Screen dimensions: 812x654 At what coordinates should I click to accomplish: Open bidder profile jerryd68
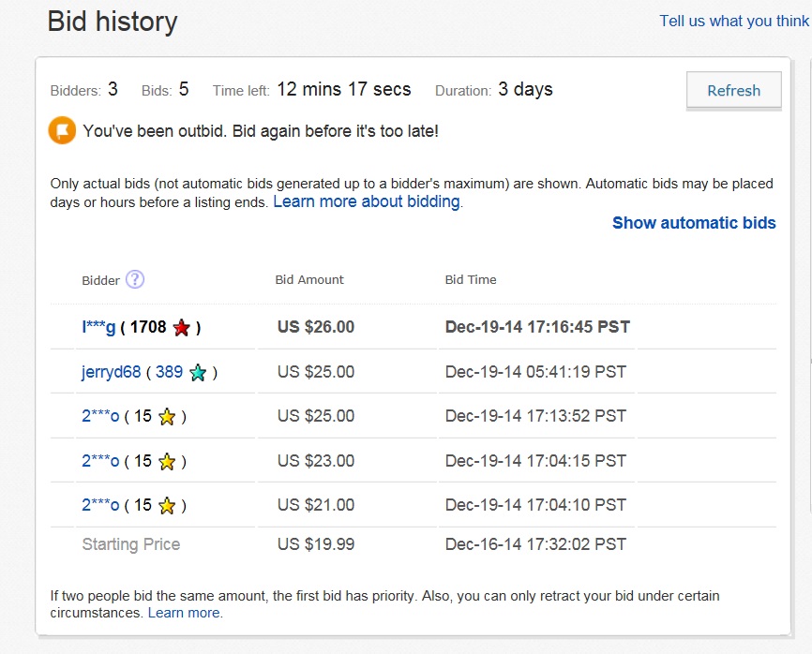(111, 372)
